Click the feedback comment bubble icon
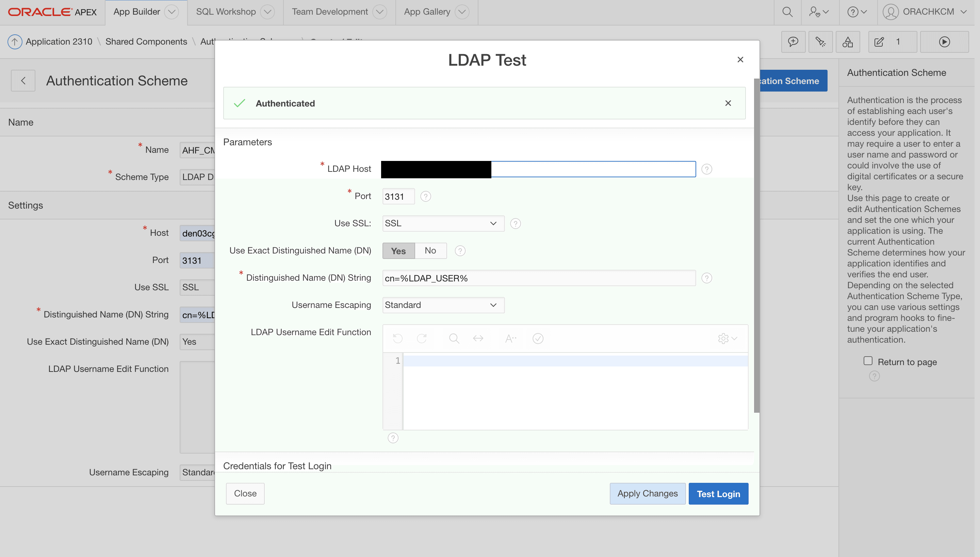Image resolution: width=980 pixels, height=557 pixels. pyautogui.click(x=793, y=42)
